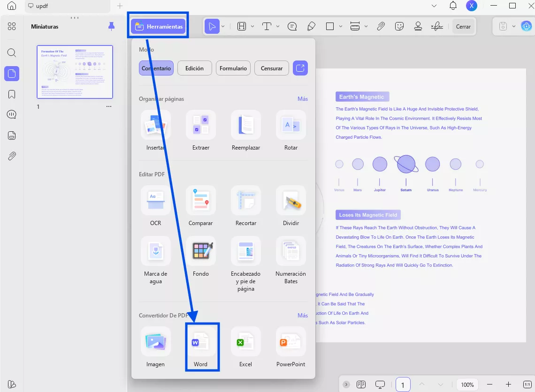Open the thumbnails panel icon in sidebar

click(12, 74)
